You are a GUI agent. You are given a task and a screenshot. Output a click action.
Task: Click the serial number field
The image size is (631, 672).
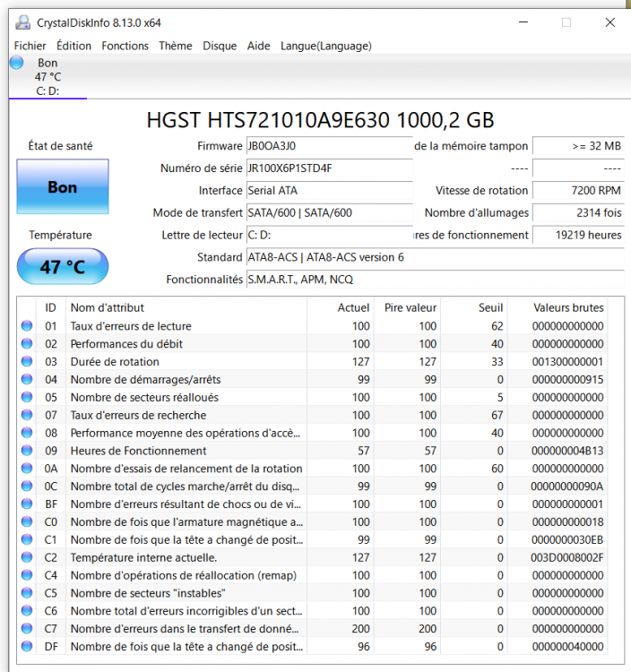click(x=328, y=168)
